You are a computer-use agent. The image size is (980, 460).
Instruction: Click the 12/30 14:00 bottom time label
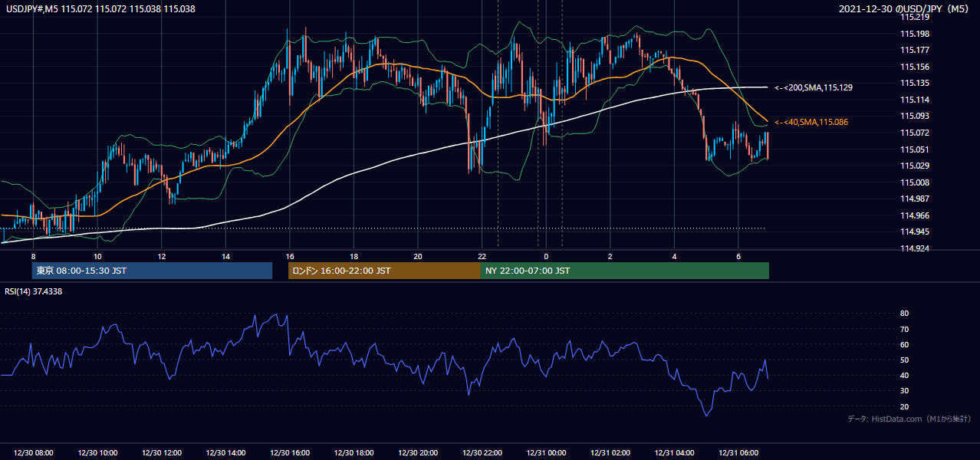tap(225, 453)
